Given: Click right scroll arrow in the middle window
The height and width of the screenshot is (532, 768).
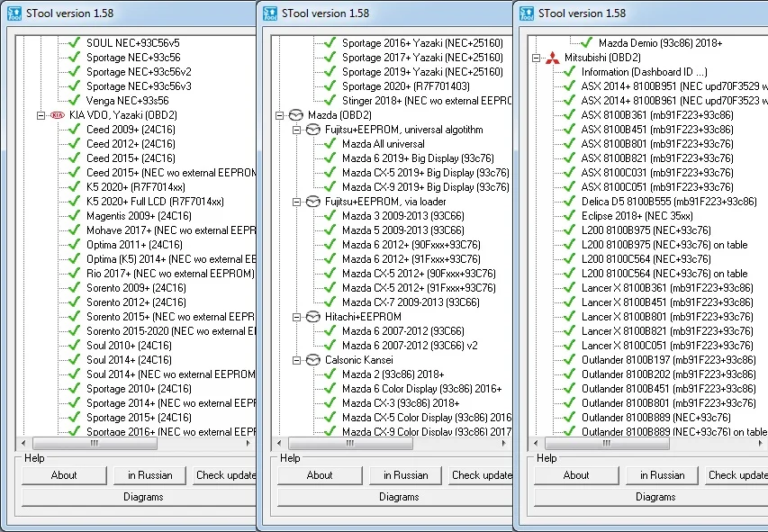Looking at the screenshot, I should [x=504, y=443].
